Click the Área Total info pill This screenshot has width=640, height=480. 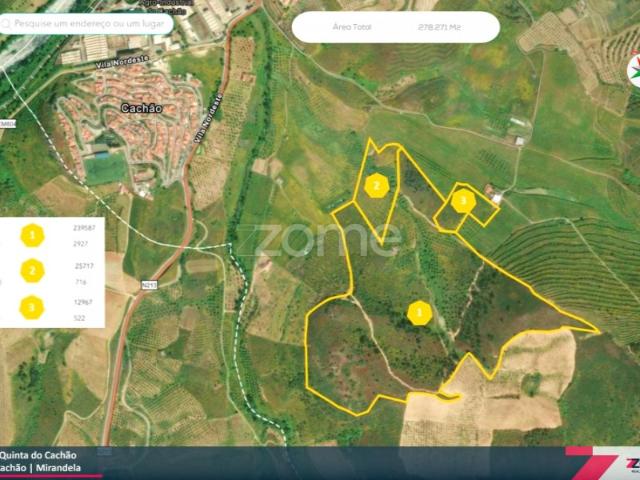395,27
